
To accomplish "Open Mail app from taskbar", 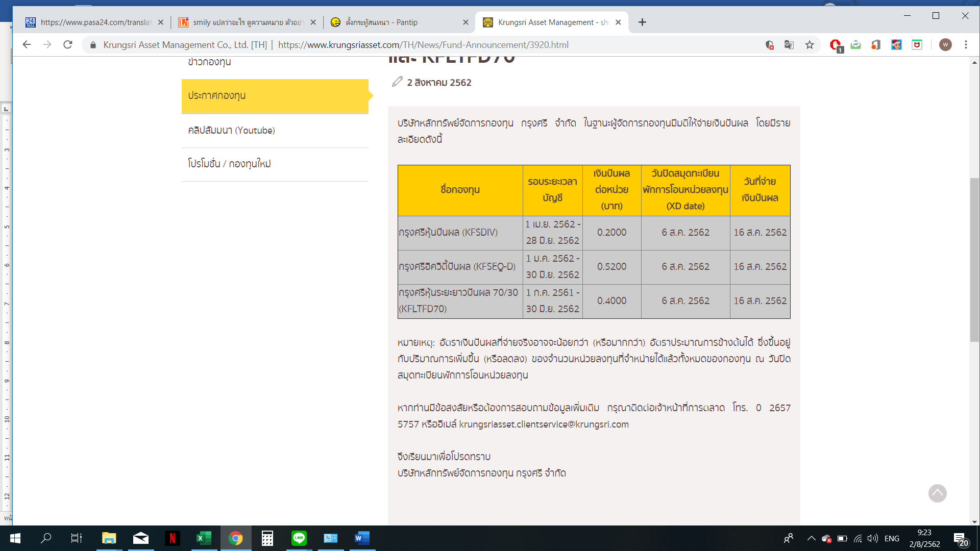I will (140, 538).
